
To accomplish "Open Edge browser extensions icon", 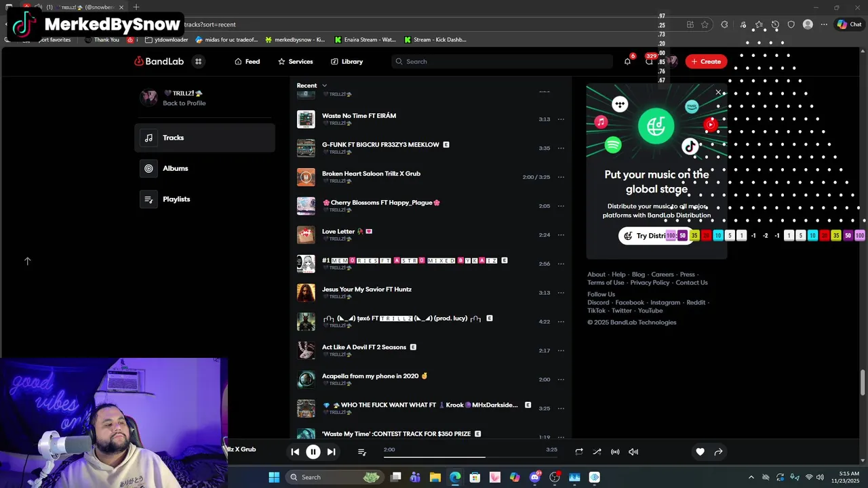I will [724, 24].
